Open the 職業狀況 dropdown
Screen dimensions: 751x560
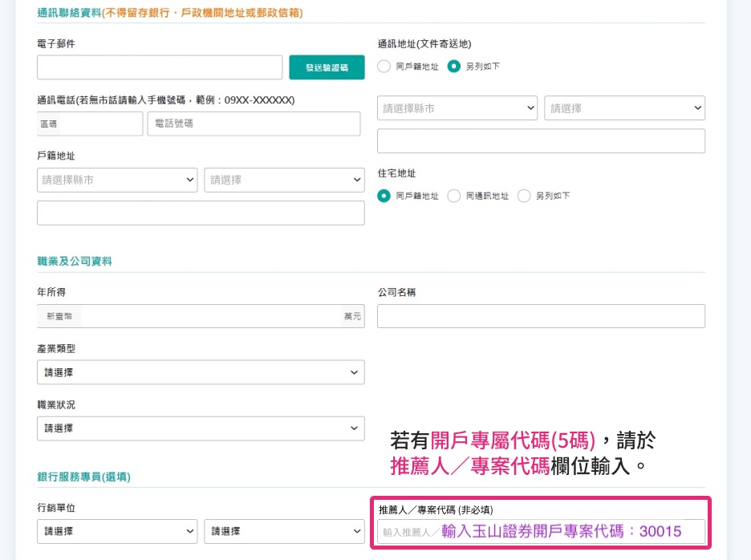(201, 428)
